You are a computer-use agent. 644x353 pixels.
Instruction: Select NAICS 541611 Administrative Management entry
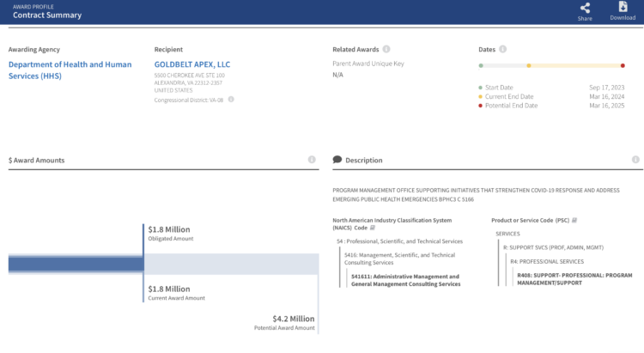pyautogui.click(x=405, y=281)
